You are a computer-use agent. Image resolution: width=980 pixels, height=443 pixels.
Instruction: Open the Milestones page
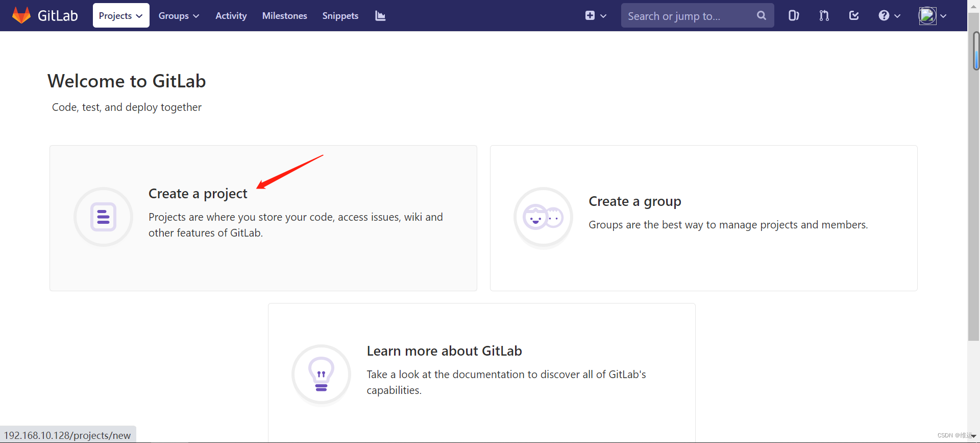285,16
